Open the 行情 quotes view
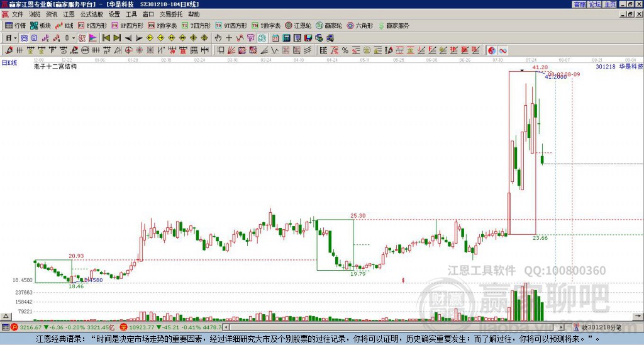The height and width of the screenshot is (345, 644). coord(16,25)
